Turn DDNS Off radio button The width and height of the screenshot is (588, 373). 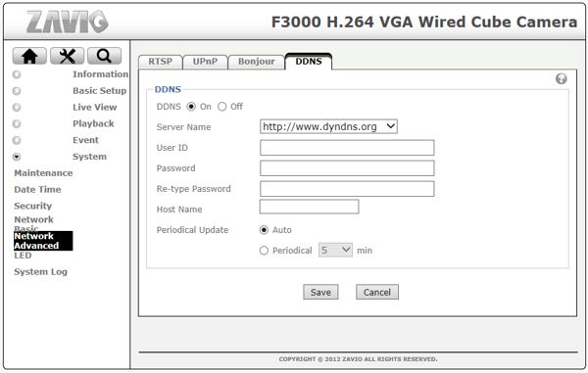click(222, 107)
